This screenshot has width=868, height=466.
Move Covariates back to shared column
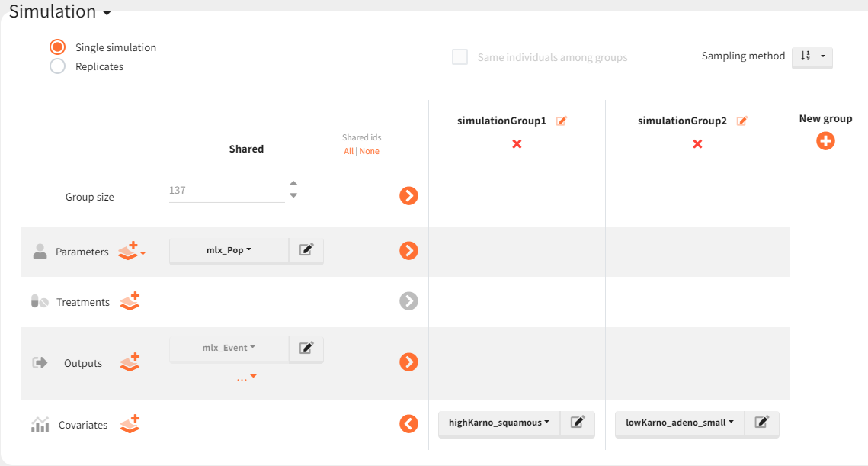coord(408,424)
